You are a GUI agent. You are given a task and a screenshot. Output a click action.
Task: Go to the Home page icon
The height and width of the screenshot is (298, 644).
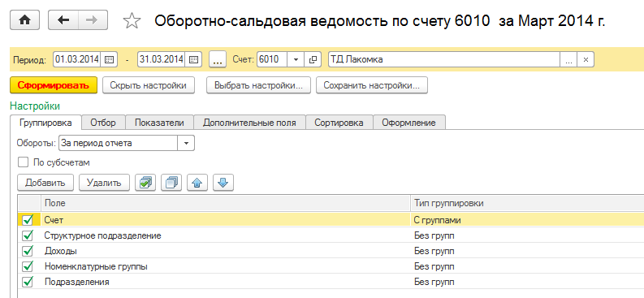tap(24, 20)
